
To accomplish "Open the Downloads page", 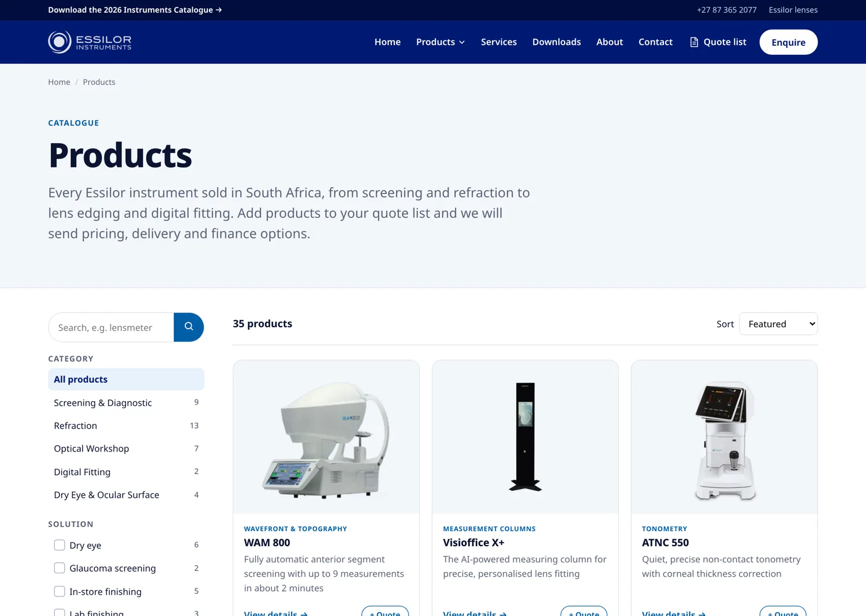I will [x=557, y=42].
